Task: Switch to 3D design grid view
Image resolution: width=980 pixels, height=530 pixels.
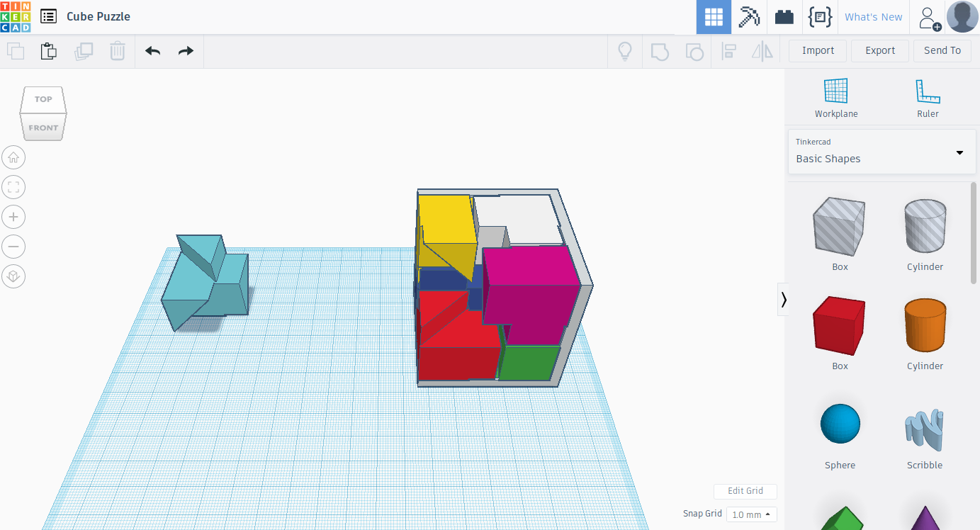Action: 714,17
